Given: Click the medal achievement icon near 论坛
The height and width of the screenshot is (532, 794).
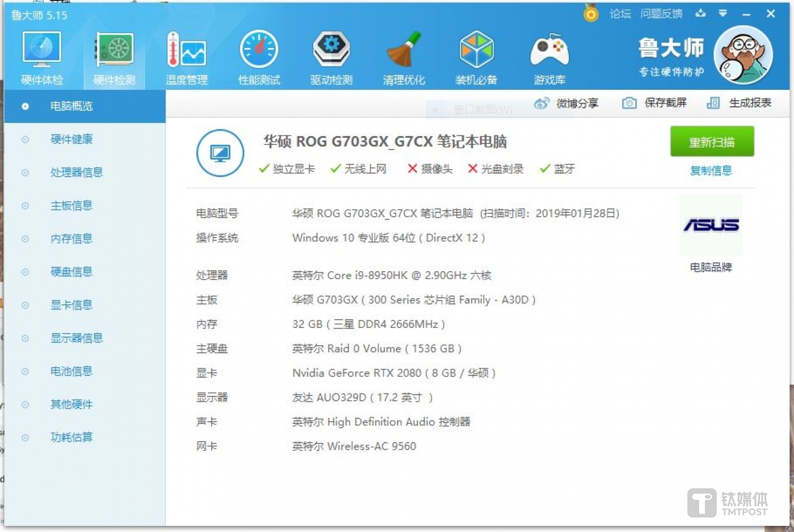Looking at the screenshot, I should pyautogui.click(x=591, y=14).
